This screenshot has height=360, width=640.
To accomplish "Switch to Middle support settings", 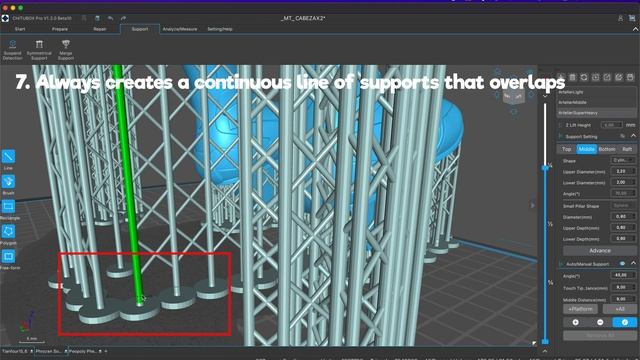I will [587, 149].
